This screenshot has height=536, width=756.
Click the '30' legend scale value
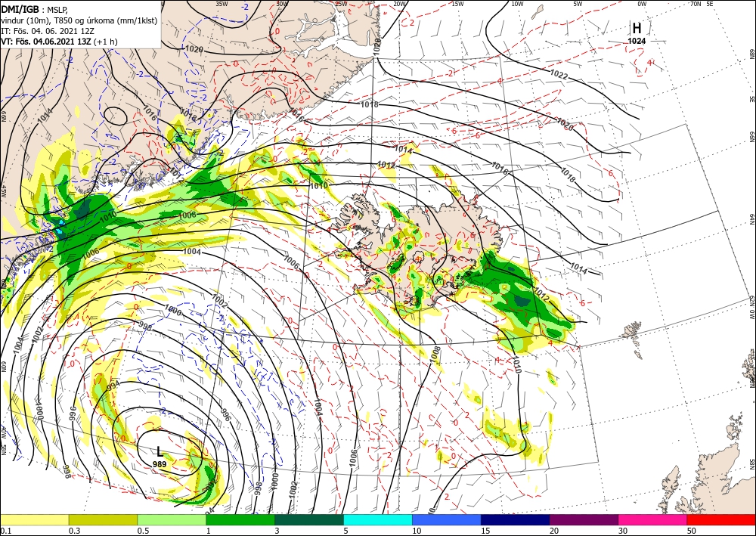click(x=623, y=531)
